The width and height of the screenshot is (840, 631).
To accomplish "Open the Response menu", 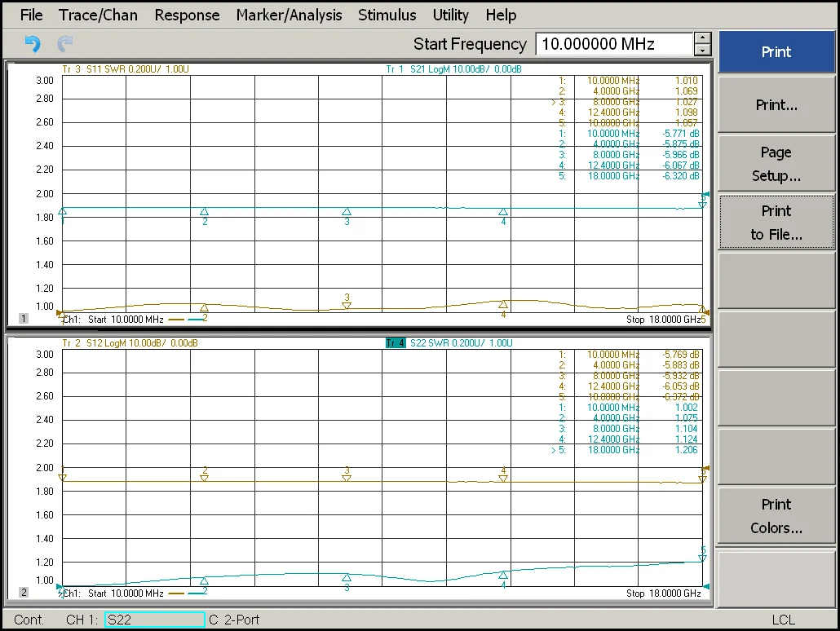I will coord(187,15).
